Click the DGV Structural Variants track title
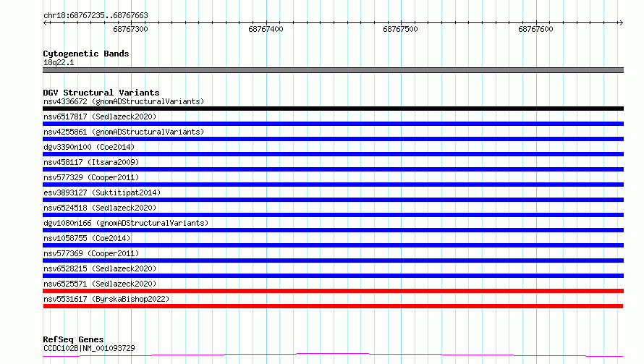This screenshot has height=364, width=644. click(101, 93)
